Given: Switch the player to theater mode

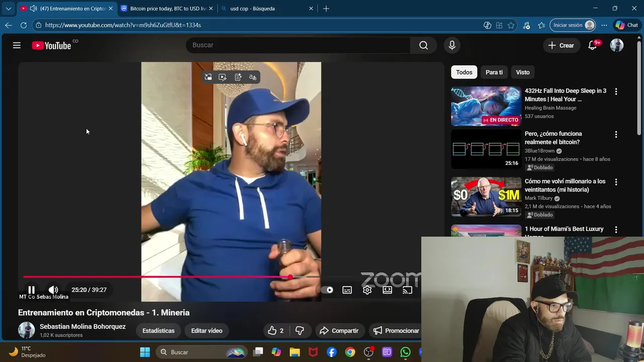Looking at the screenshot, I should tap(387, 290).
